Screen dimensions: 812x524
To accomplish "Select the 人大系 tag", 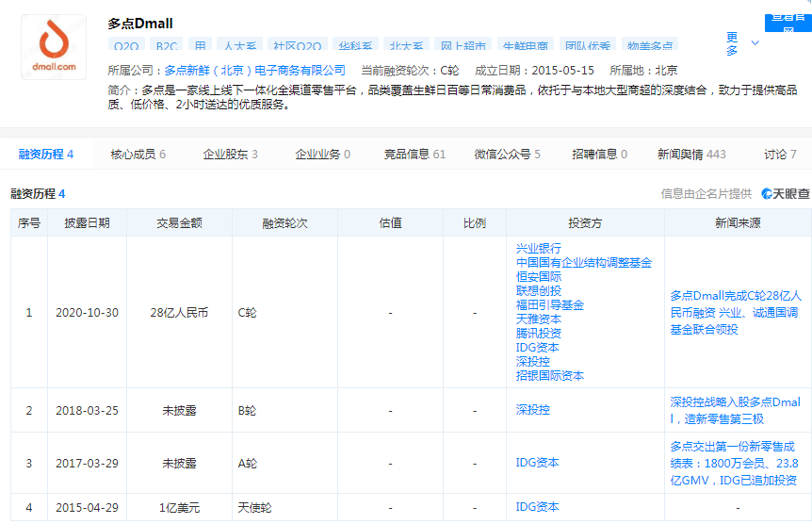I will pyautogui.click(x=240, y=44).
